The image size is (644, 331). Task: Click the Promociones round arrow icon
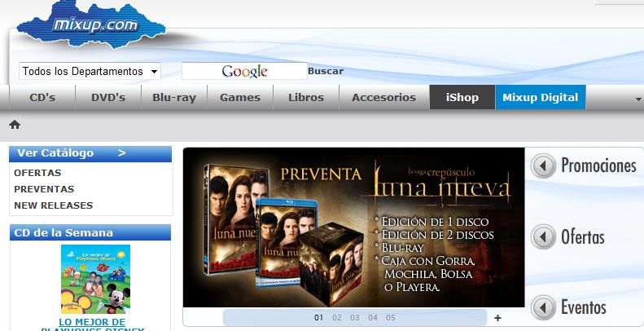click(x=543, y=166)
